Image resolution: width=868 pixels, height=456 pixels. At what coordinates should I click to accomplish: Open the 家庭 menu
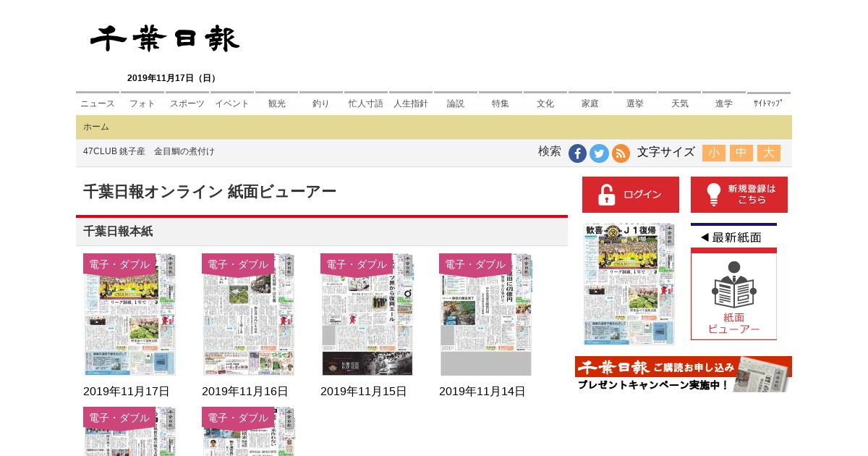coord(590,103)
